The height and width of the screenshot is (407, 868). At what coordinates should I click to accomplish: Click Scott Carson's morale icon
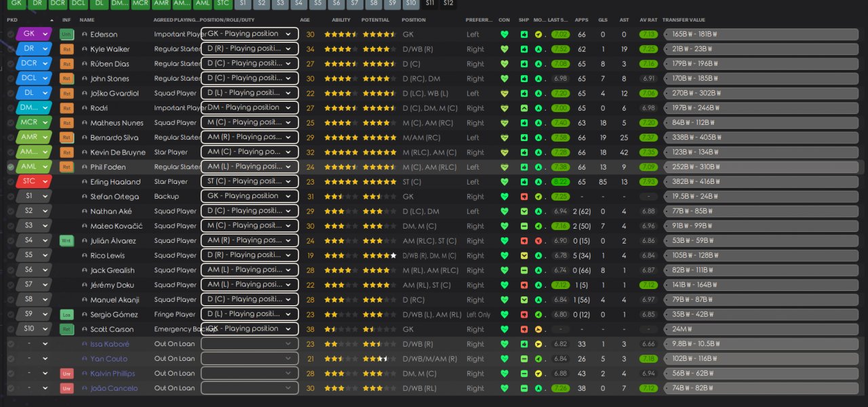pos(538,329)
